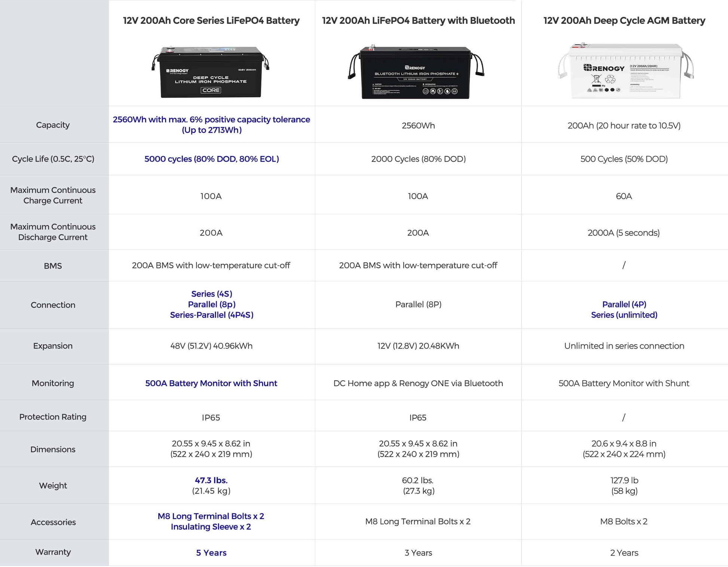
Task: Click '2000A (5 seconds)' discharge cell
Action: [624, 233]
